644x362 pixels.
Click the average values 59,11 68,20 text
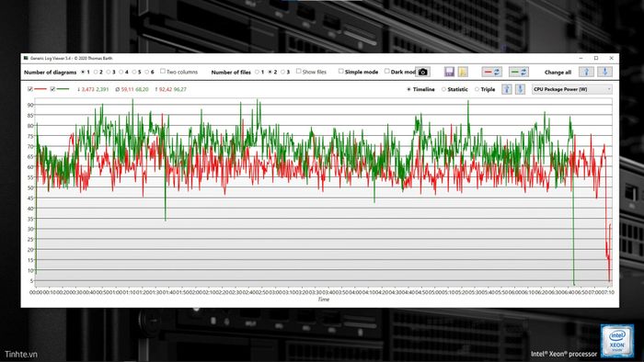pos(132,89)
